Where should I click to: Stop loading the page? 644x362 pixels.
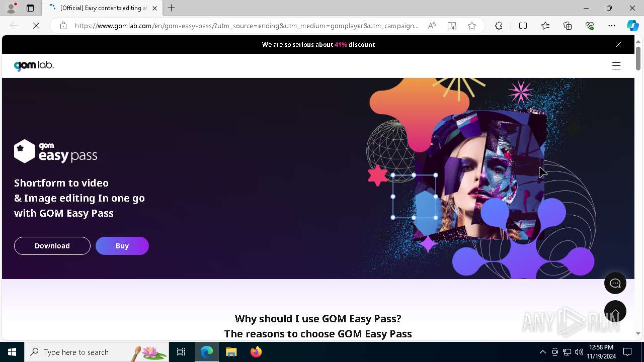point(36,26)
